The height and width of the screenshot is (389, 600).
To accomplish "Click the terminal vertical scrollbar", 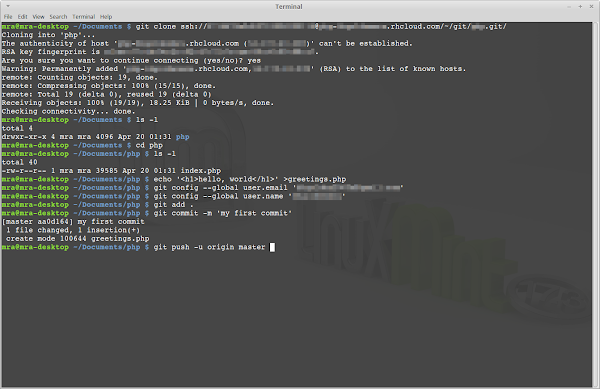I will point(595,204).
